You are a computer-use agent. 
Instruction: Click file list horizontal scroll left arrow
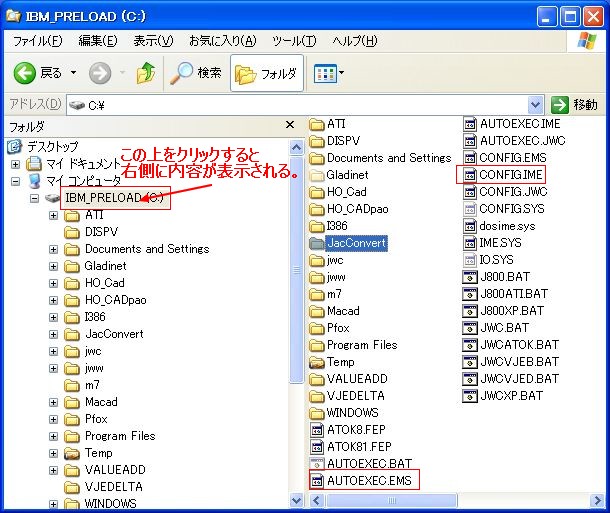pos(316,500)
